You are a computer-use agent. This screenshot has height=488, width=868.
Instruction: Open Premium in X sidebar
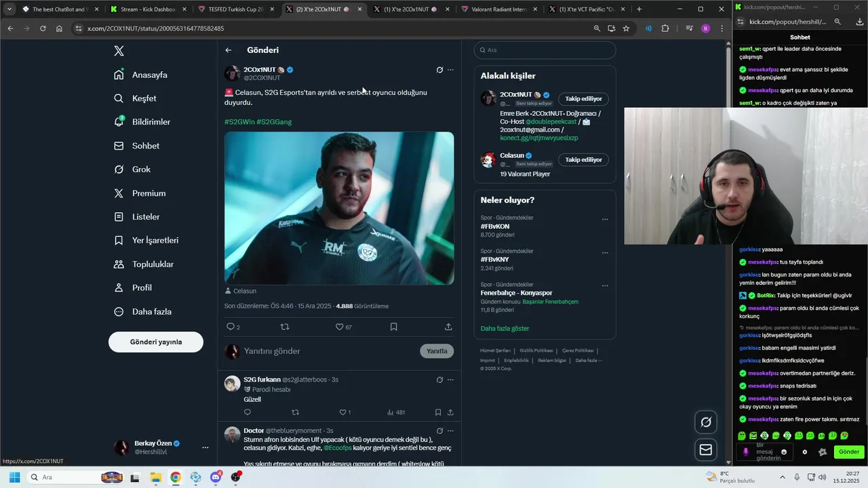coord(140,193)
